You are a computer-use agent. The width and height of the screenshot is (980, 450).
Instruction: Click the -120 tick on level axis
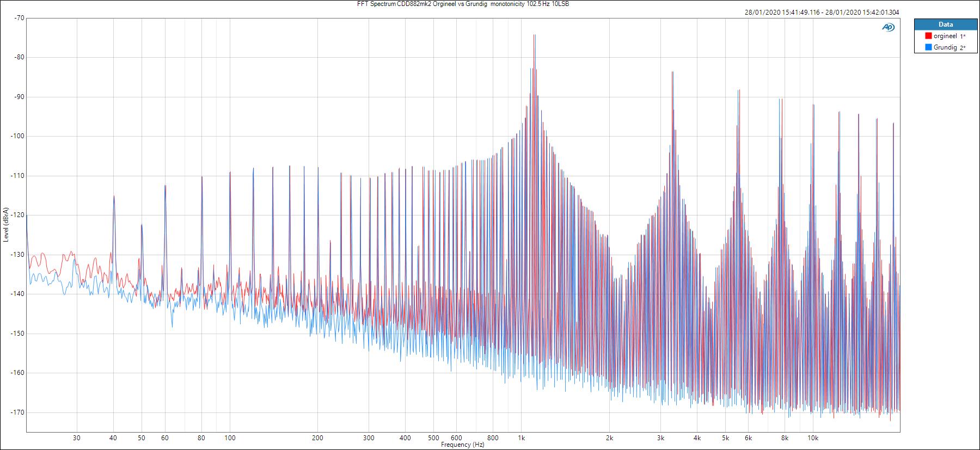coord(18,215)
